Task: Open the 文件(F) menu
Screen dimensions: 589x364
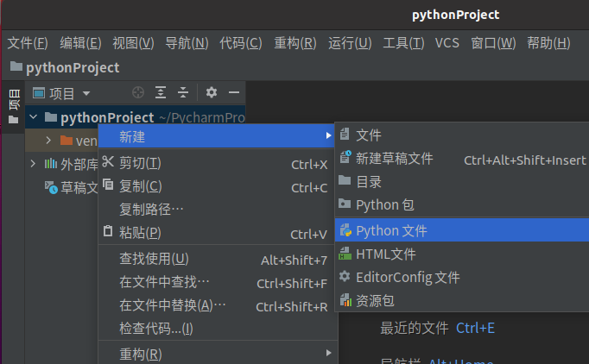Action: click(x=28, y=43)
